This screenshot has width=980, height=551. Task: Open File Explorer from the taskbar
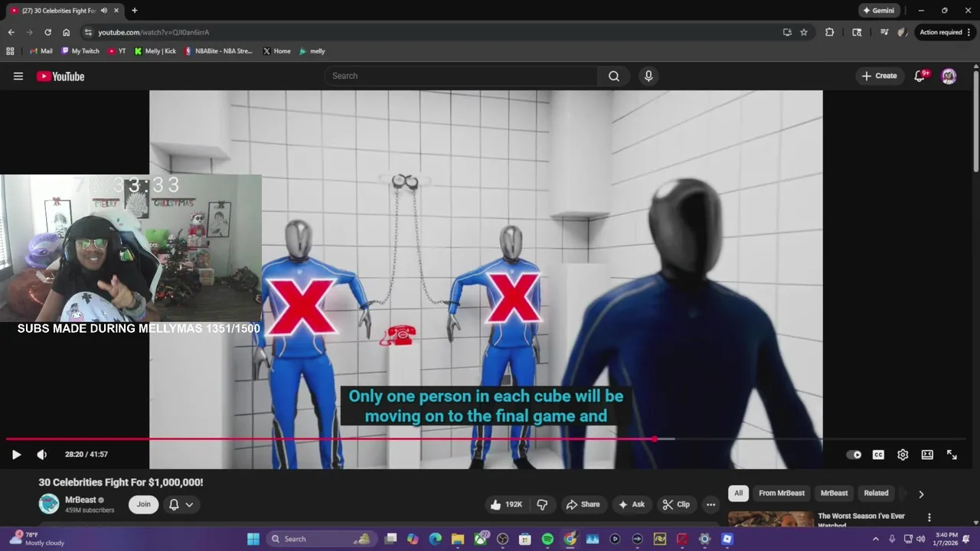point(457,539)
